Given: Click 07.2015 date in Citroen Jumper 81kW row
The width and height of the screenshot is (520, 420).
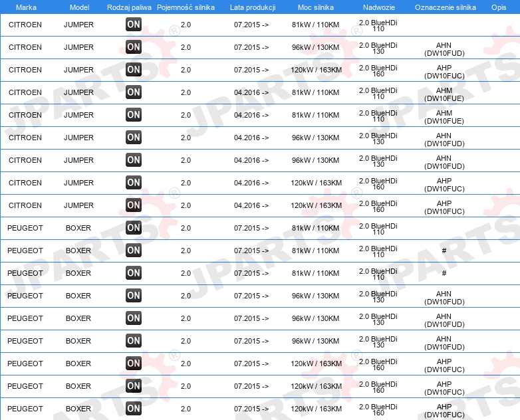Looking at the screenshot, I should coord(251,25).
